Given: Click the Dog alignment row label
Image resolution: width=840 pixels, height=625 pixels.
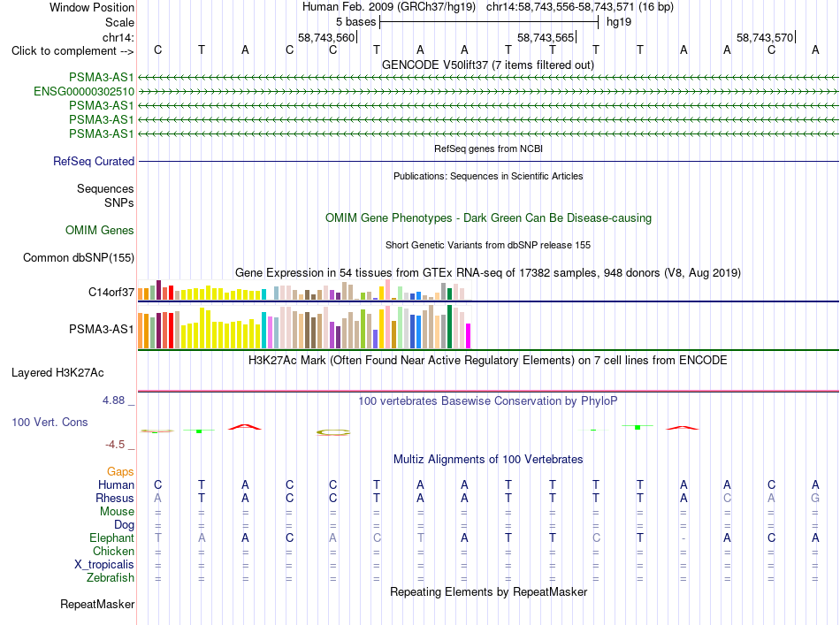Looking at the screenshot, I should 125,525.
